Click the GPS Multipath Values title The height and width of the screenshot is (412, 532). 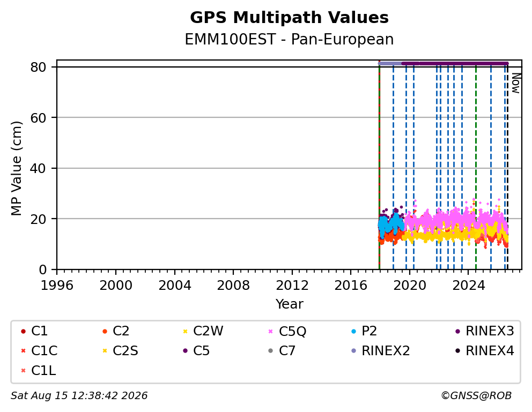point(289,18)
